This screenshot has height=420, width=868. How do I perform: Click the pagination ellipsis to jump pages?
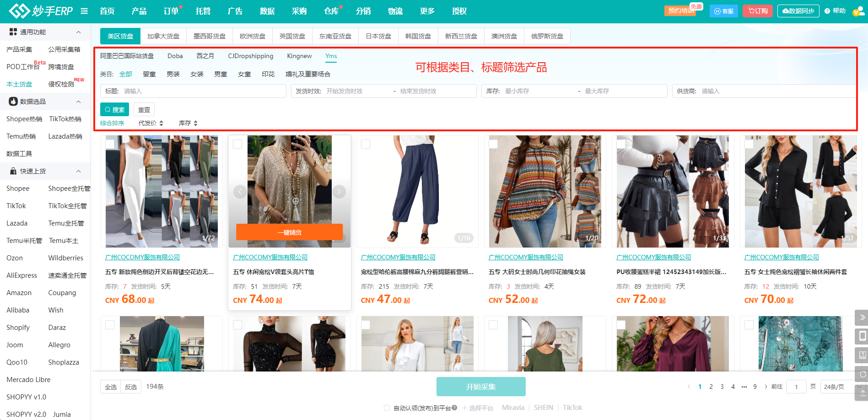click(744, 387)
